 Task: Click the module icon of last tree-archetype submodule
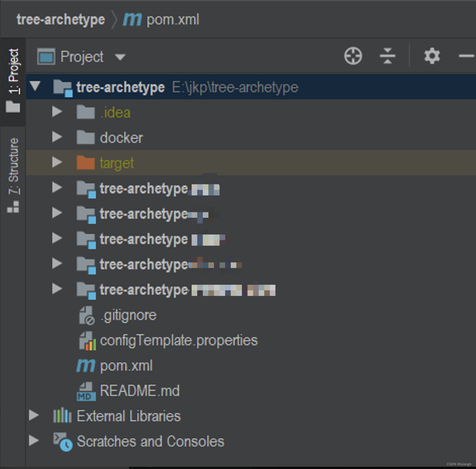click(x=86, y=291)
